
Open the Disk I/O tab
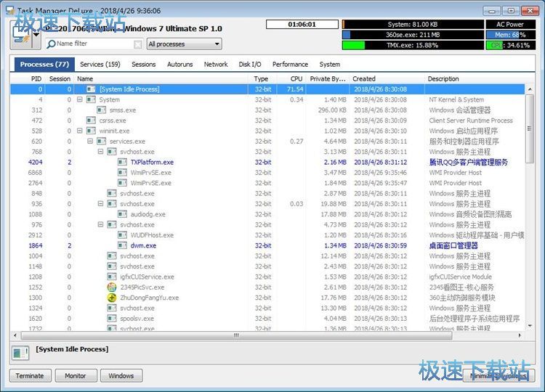[x=250, y=64]
